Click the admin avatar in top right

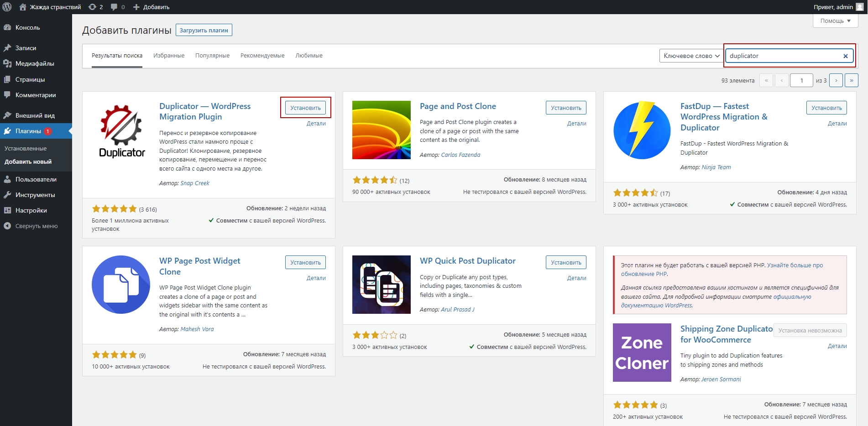(860, 7)
